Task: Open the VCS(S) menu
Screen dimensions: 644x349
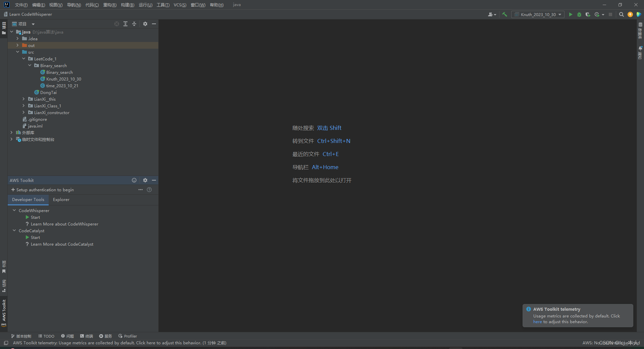Action: 180,5
